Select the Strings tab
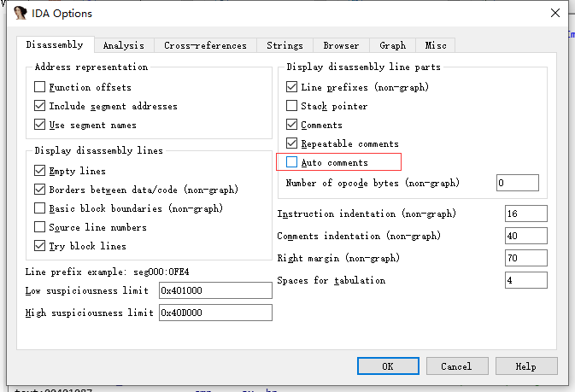 285,45
